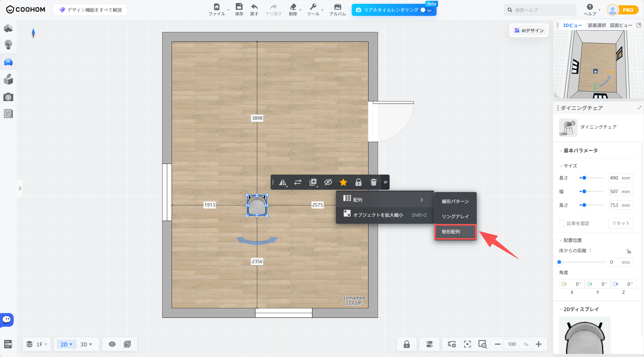This screenshot has width=644, height=357.
Task: Click the PRO account badge
Action: click(628, 10)
